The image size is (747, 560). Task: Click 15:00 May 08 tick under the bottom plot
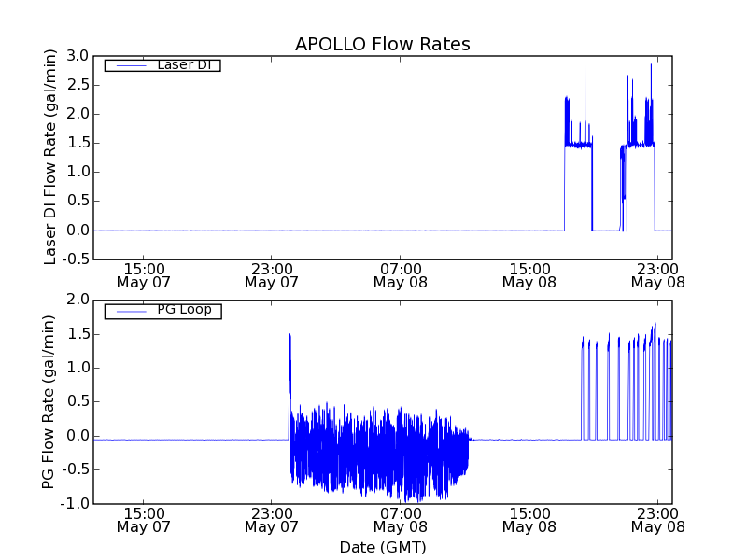click(x=529, y=519)
